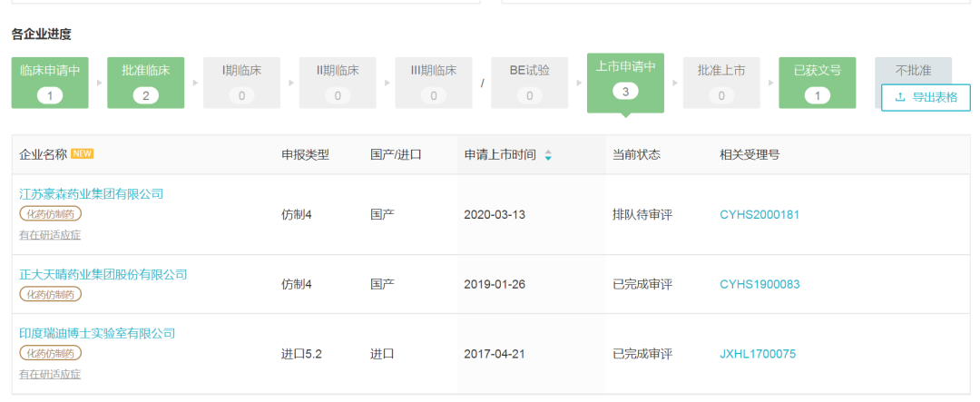Open 正大天晴药业集团股份有限公司 link

coord(103,274)
